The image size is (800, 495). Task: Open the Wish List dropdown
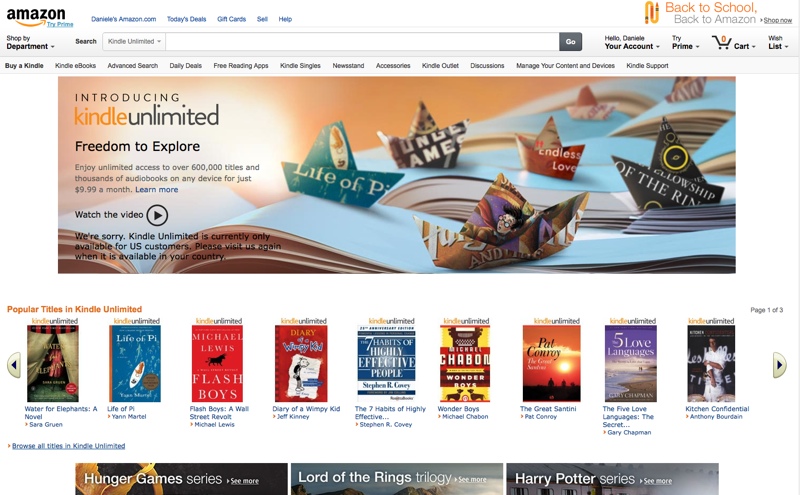[778, 42]
